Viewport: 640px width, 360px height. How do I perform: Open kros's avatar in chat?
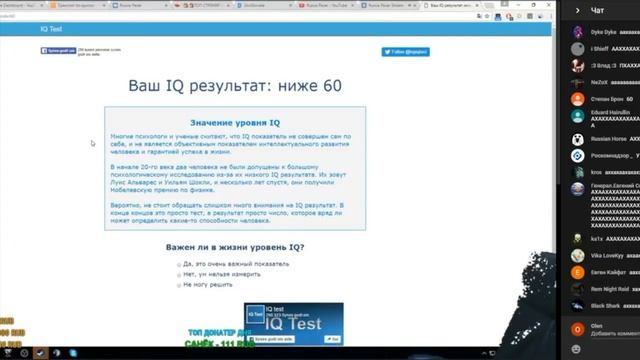click(x=578, y=173)
